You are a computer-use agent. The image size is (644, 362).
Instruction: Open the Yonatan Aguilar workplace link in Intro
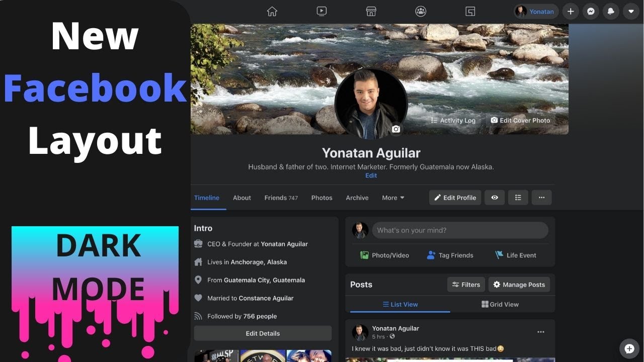click(x=284, y=244)
